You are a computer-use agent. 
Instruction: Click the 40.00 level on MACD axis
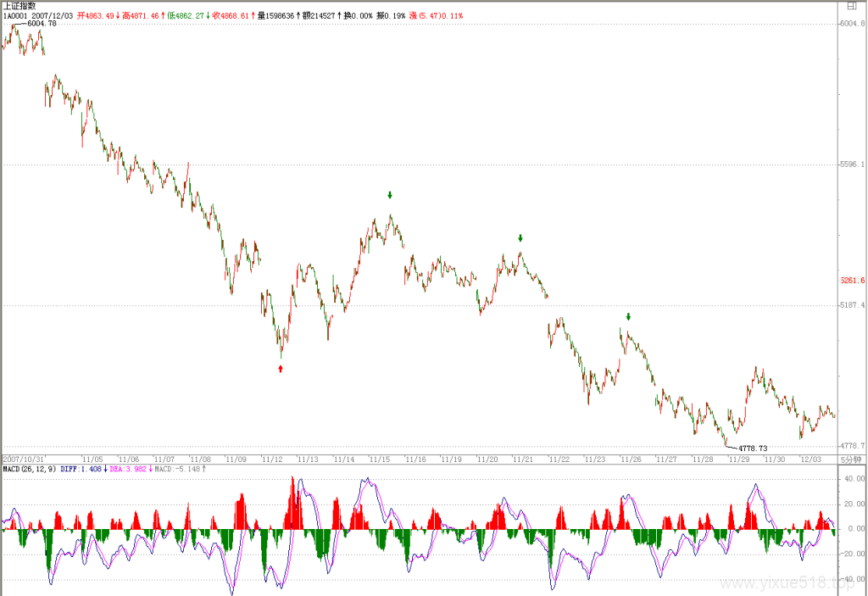[x=854, y=478]
